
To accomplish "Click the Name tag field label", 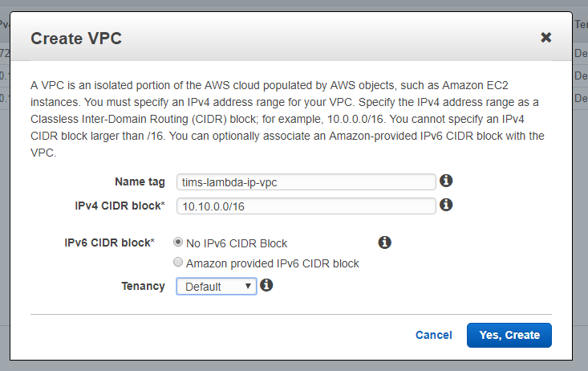I will pos(140,181).
